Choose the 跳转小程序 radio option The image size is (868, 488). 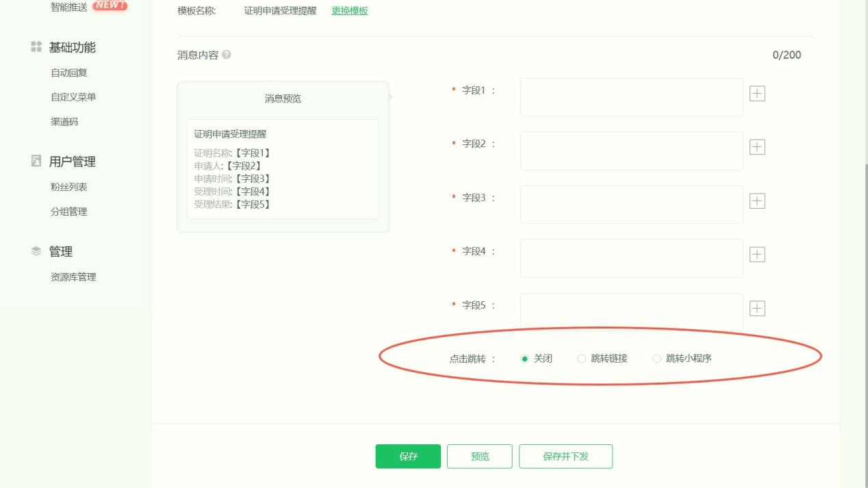[657, 359]
